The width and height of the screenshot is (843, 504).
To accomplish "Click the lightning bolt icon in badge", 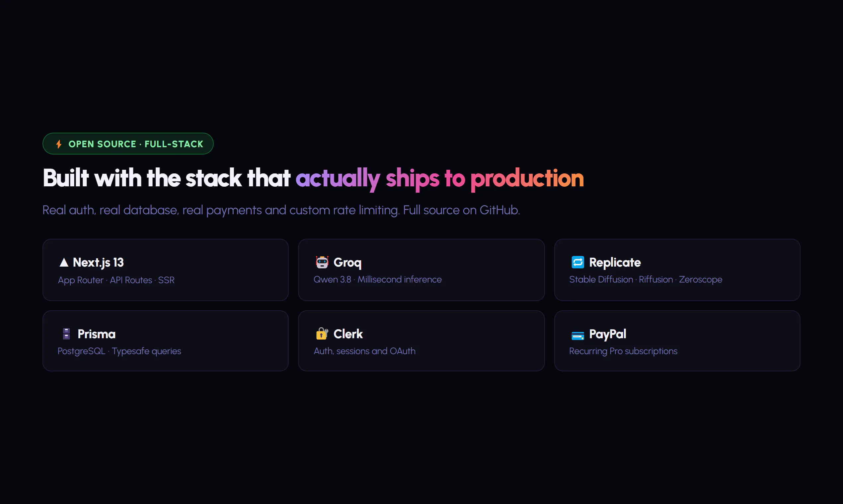I will pos(59,144).
